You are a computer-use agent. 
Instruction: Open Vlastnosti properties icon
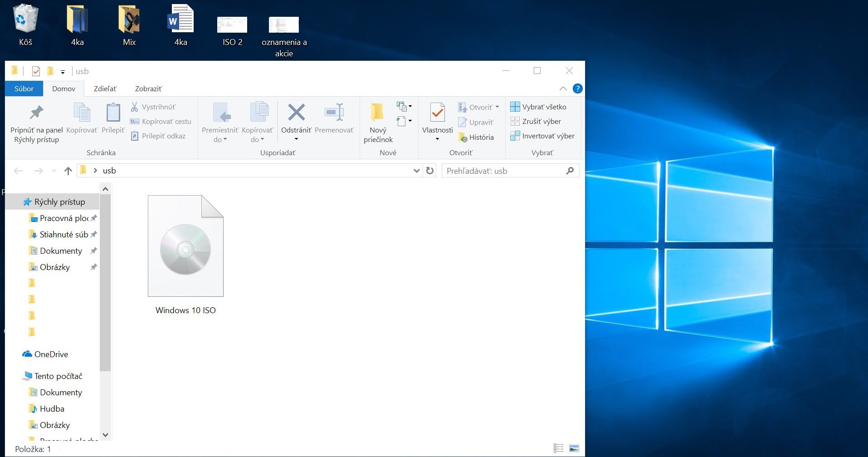pos(438,113)
